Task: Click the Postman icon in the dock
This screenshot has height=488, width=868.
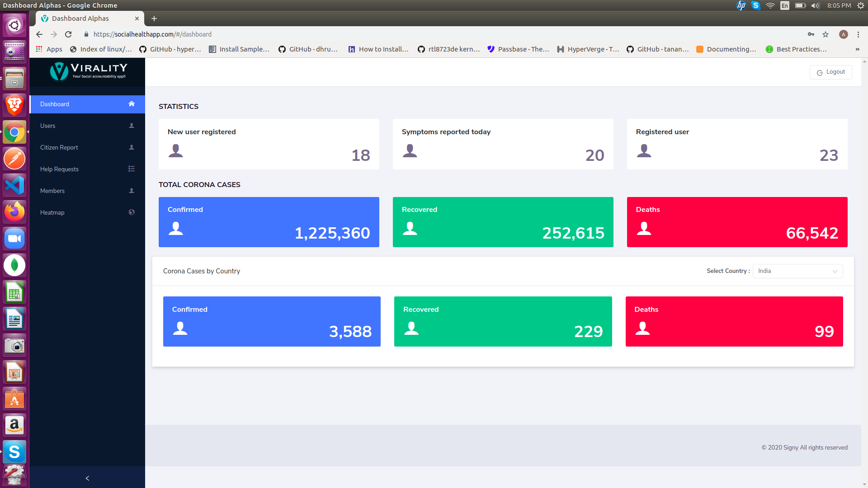Action: point(14,159)
